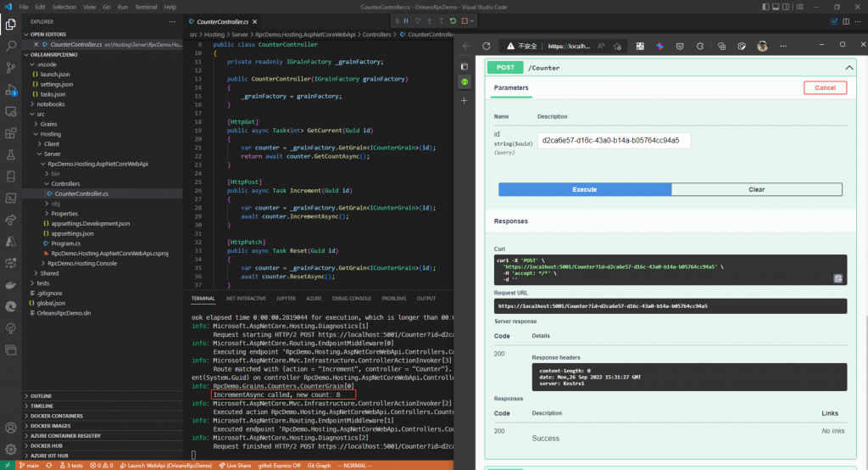Open the Terminal menu
This screenshot has height=470, width=868.
(147, 6)
